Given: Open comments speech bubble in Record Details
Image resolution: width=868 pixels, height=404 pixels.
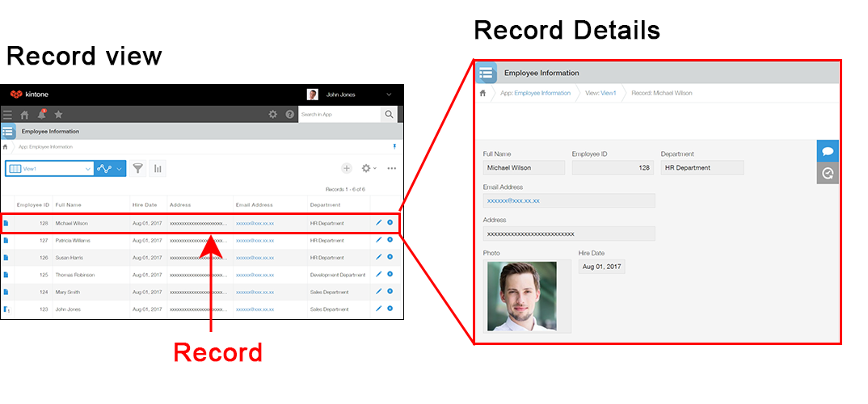Looking at the screenshot, I should 828,151.
